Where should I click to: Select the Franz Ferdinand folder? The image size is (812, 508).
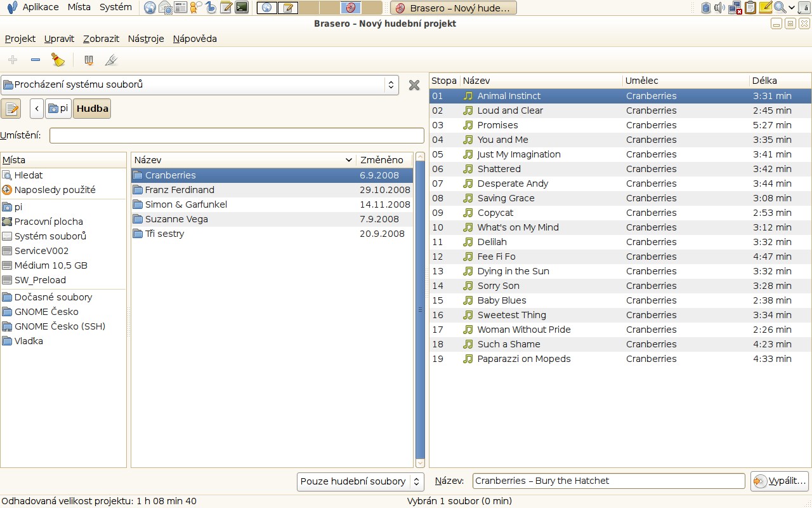(180, 190)
